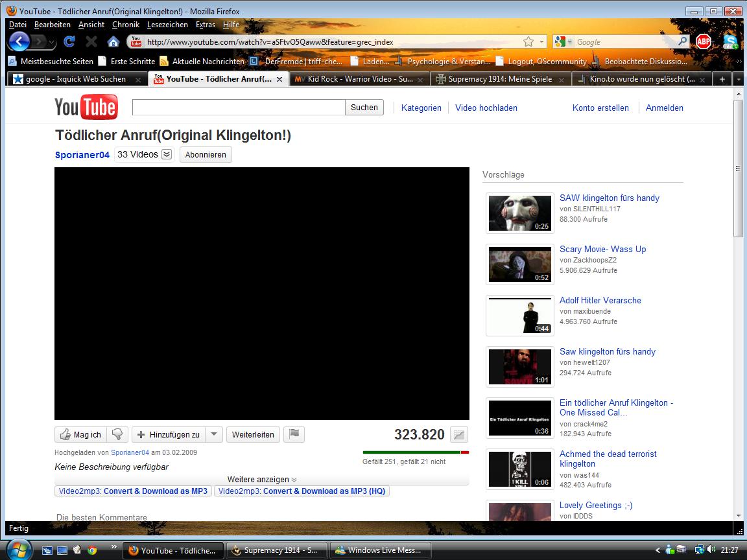Open the Extras menu
Image resolution: width=747 pixels, height=560 pixels.
pos(206,24)
